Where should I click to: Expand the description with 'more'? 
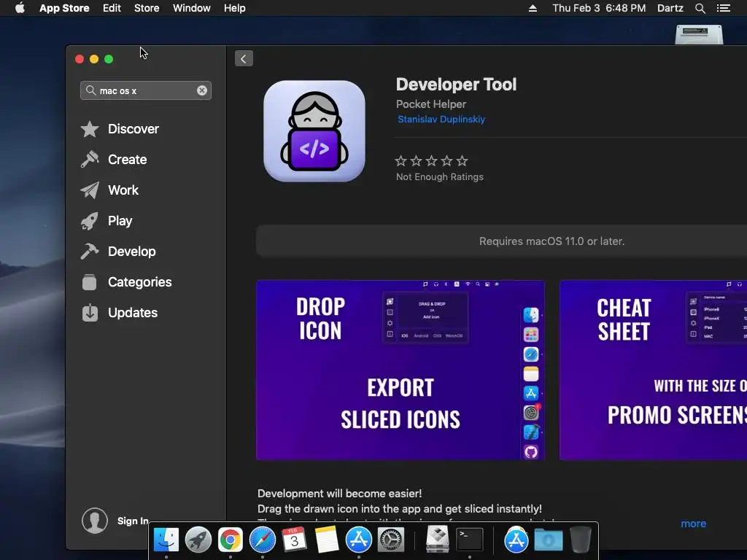[x=693, y=524]
